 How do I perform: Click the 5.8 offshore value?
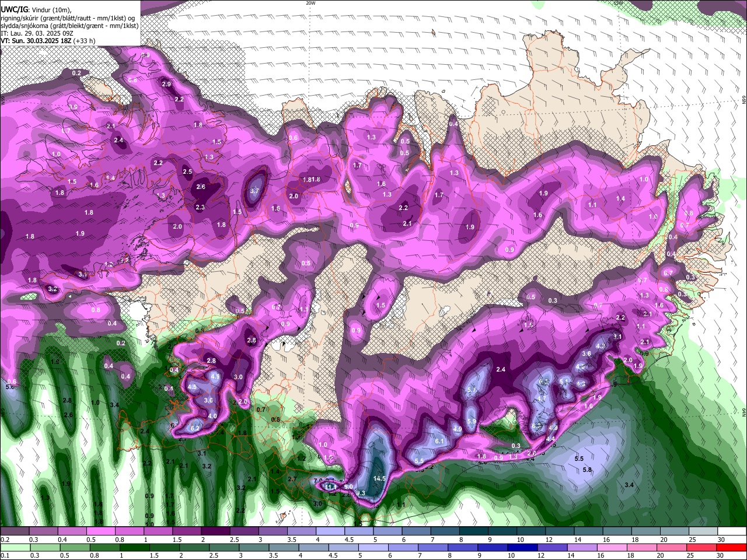pos(588,470)
